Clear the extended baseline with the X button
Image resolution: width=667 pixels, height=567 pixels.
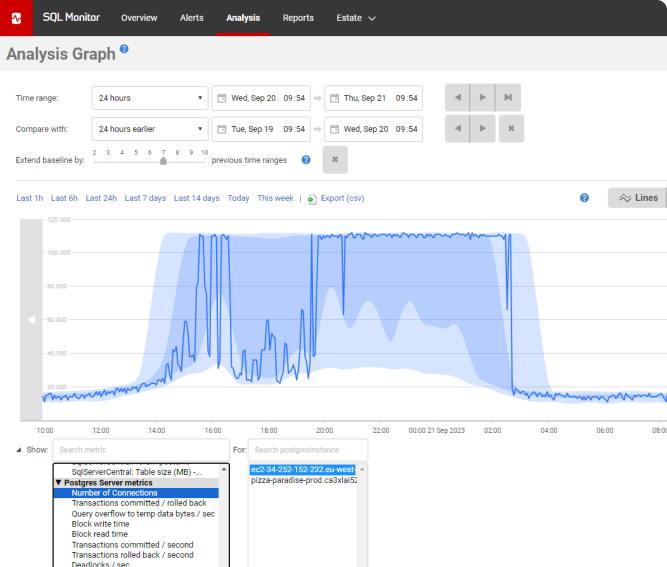335,160
